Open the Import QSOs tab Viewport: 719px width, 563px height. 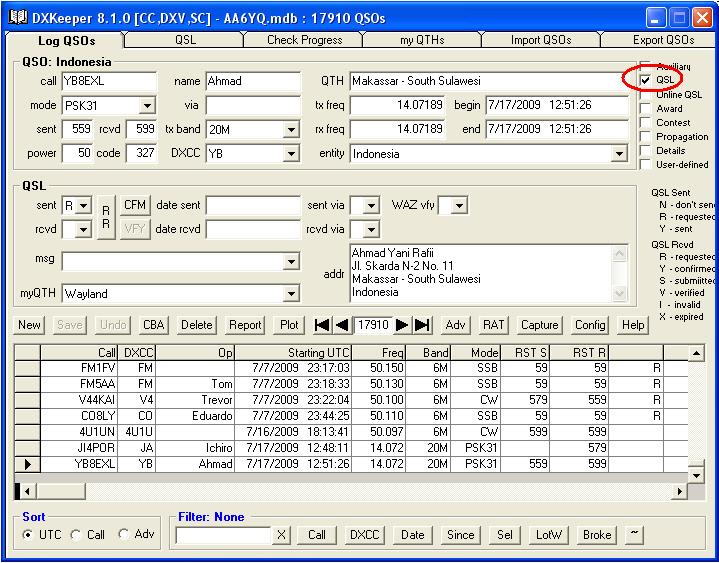tap(540, 40)
